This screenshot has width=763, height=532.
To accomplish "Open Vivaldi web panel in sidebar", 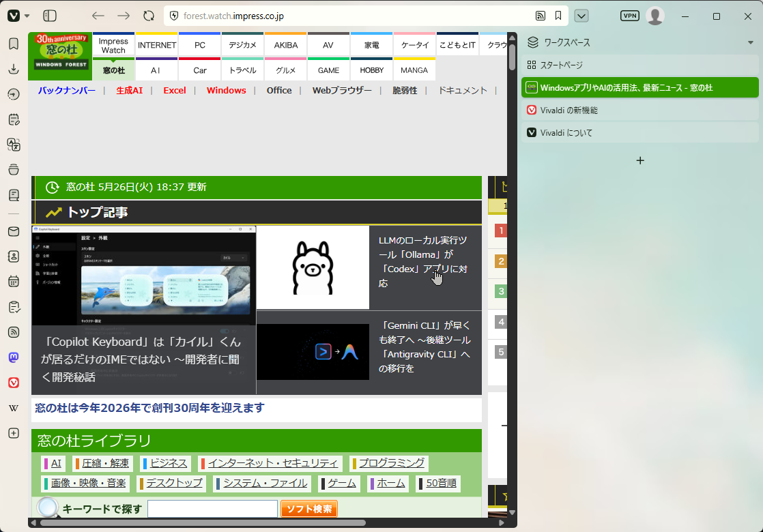I will tap(14, 383).
